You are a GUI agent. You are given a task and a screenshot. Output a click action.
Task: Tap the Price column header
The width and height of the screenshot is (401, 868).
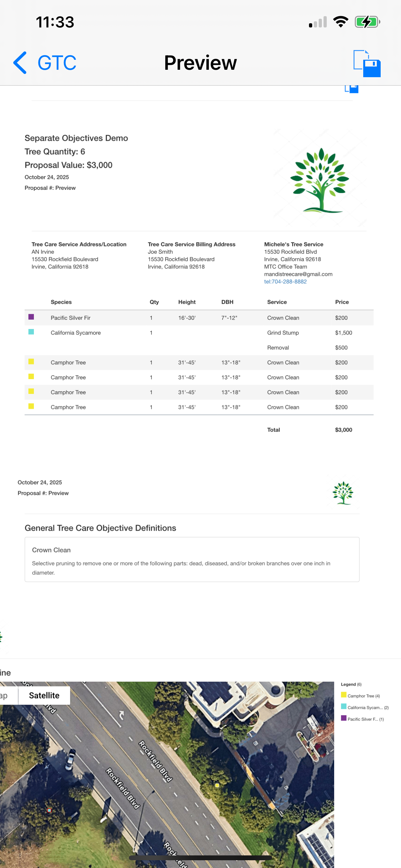[x=342, y=302]
